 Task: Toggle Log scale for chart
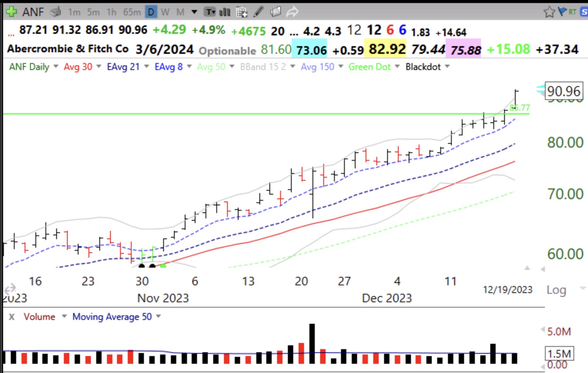tap(556, 290)
